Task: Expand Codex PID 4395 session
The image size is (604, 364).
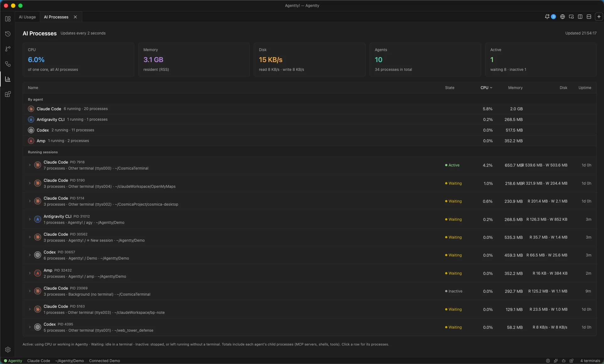Action: [30, 327]
